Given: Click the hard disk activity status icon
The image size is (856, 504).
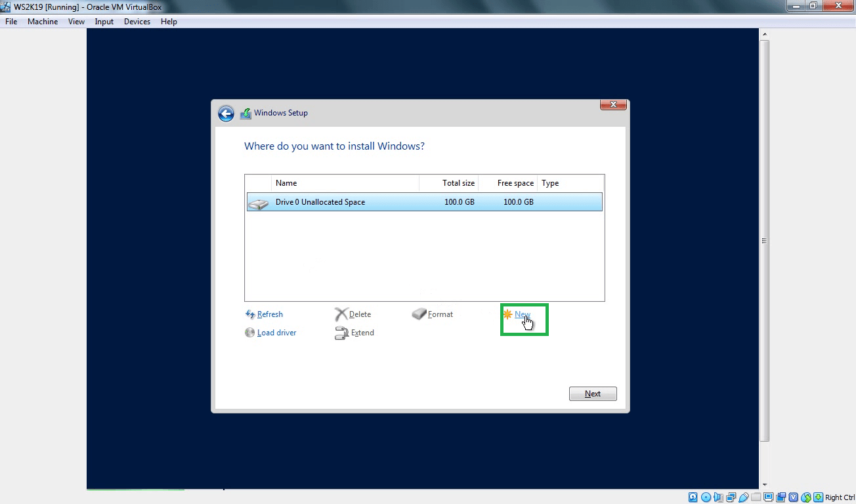Looking at the screenshot, I should coord(693,497).
